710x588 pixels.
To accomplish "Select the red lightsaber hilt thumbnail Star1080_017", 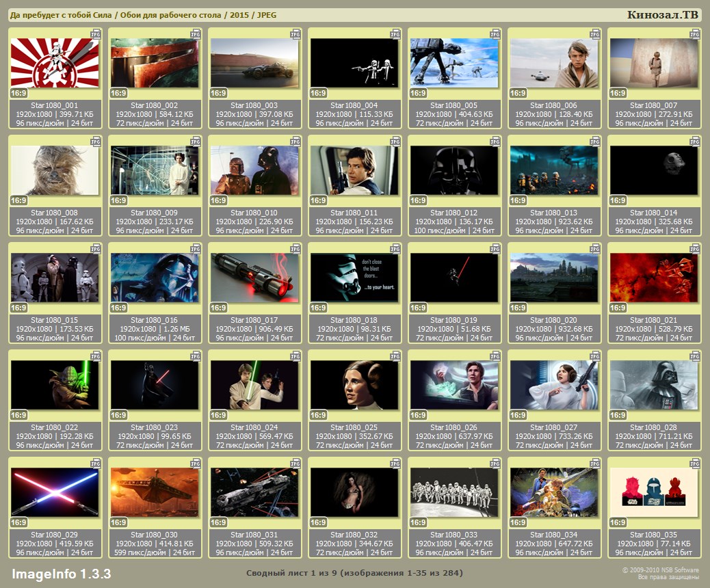I will (x=254, y=277).
